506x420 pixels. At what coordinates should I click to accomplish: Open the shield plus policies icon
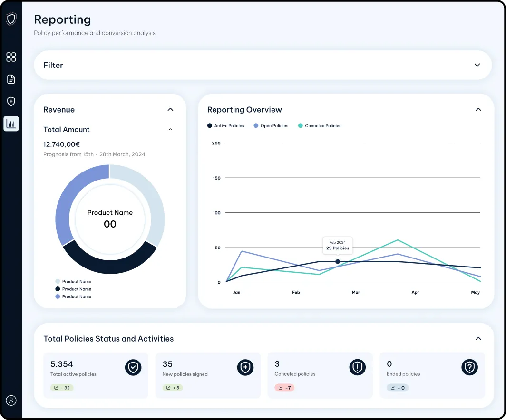click(x=11, y=101)
